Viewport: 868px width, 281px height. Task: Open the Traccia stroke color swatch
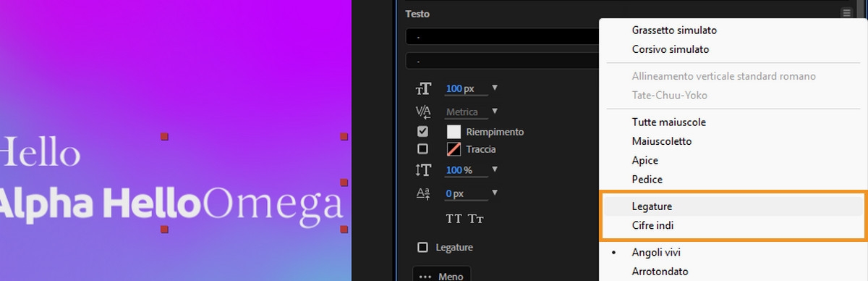(454, 149)
